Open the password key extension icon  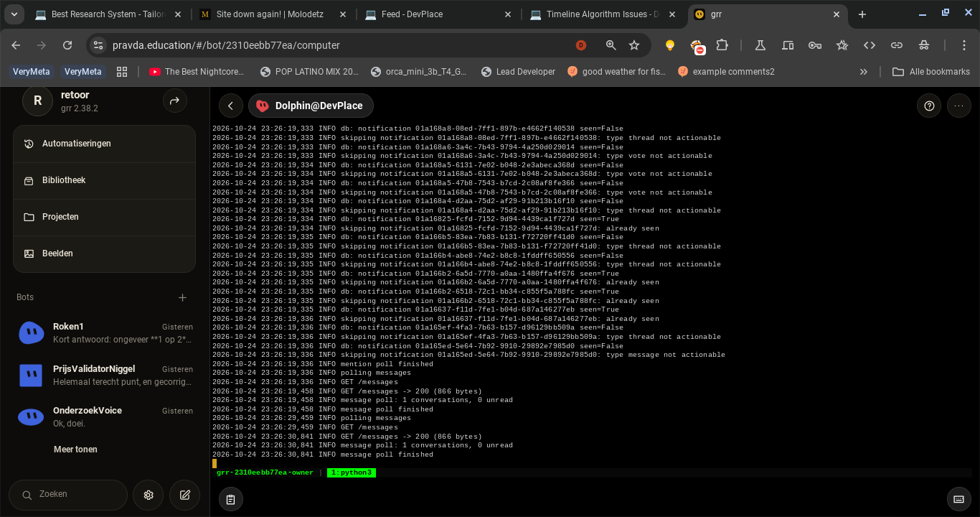pos(815,45)
